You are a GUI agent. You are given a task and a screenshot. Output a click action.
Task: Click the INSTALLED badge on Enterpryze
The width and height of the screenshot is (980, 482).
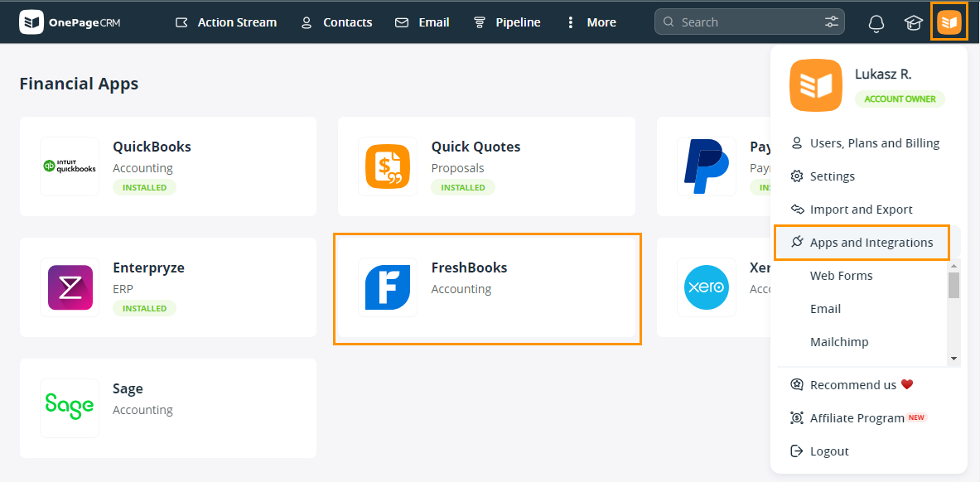coord(144,308)
